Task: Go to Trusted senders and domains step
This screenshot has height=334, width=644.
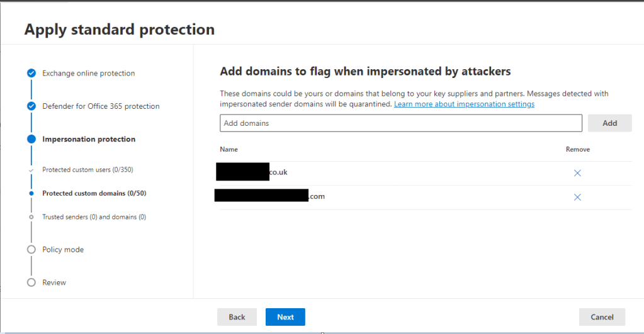Action: [94, 217]
